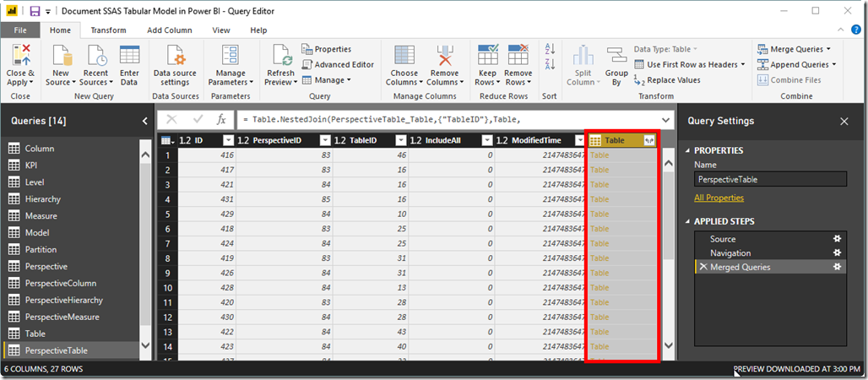Viewport: 868px width, 380px height.
Task: Open the File tab
Action: (x=20, y=30)
